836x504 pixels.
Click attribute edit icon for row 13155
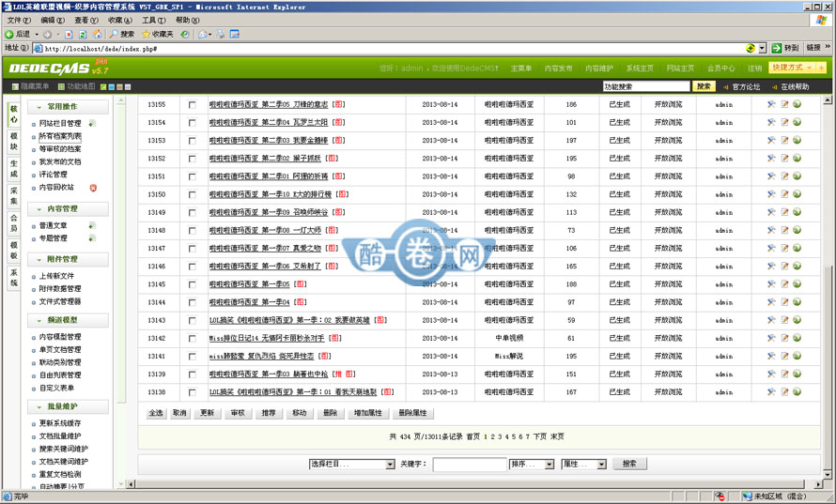point(771,104)
